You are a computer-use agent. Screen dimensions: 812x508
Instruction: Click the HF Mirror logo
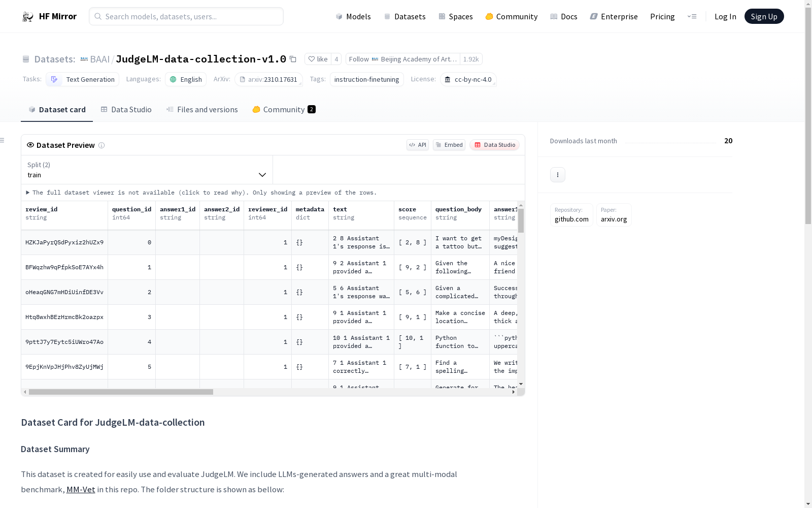(x=49, y=16)
